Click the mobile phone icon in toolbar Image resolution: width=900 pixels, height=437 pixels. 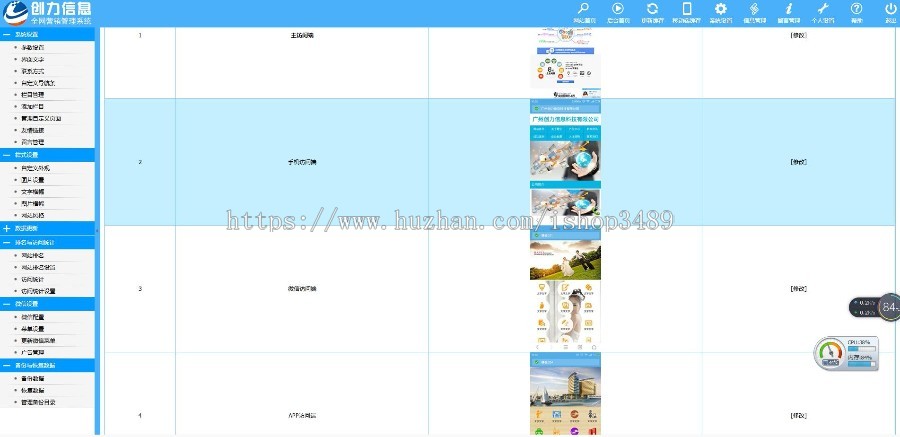click(x=686, y=9)
